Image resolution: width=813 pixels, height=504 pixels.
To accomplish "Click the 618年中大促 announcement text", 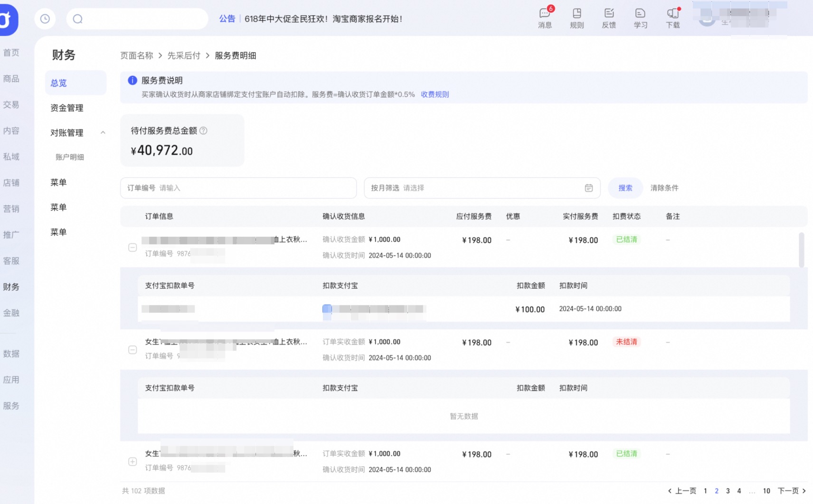I will [323, 19].
